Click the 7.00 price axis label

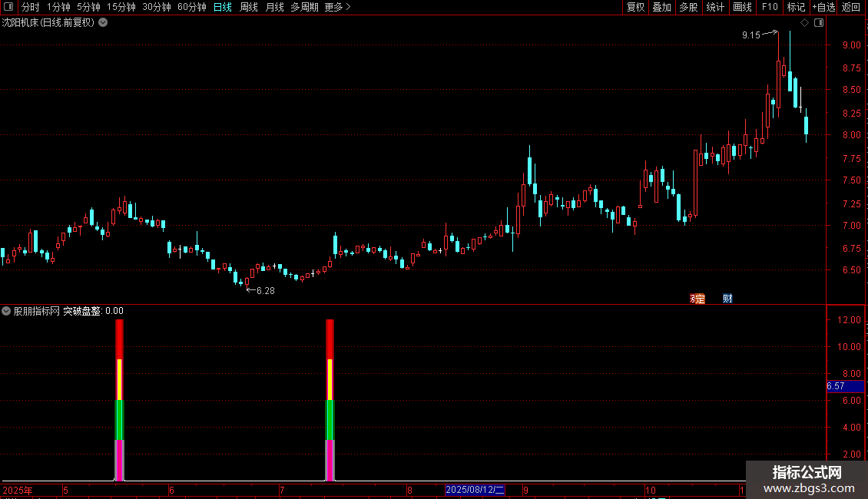851,225
